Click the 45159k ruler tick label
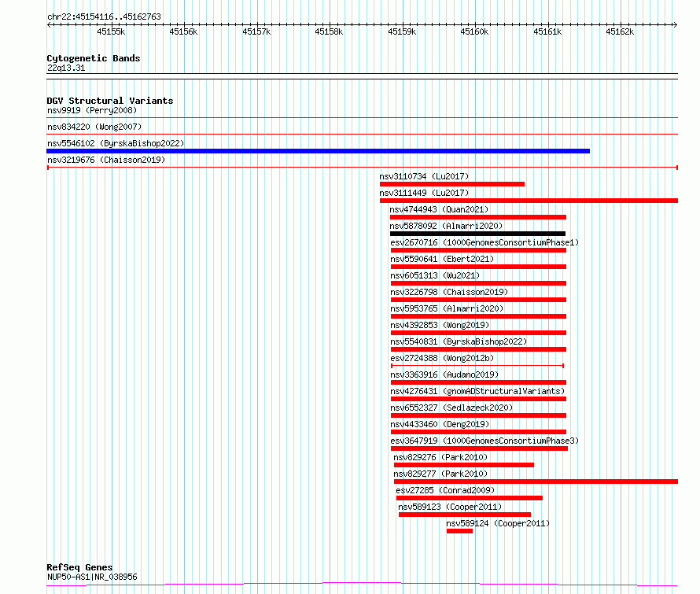The width and height of the screenshot is (700, 594). pos(402,31)
